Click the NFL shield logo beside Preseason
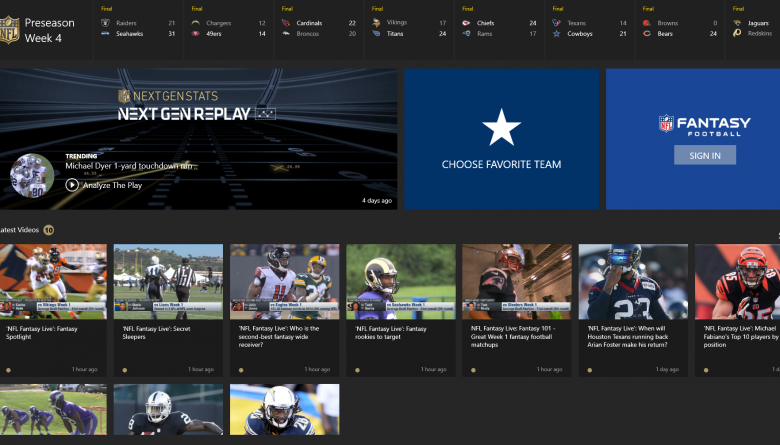The image size is (780, 445). [9, 30]
